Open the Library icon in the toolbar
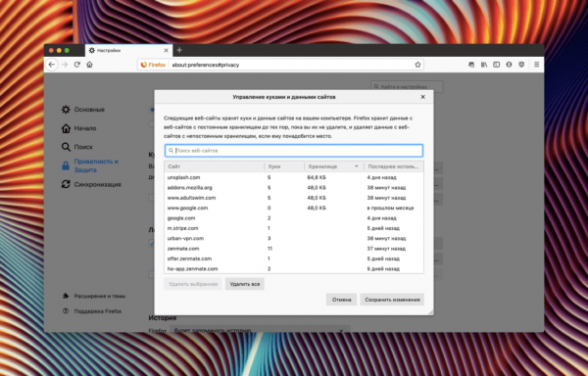The height and width of the screenshot is (376, 588). (x=484, y=65)
